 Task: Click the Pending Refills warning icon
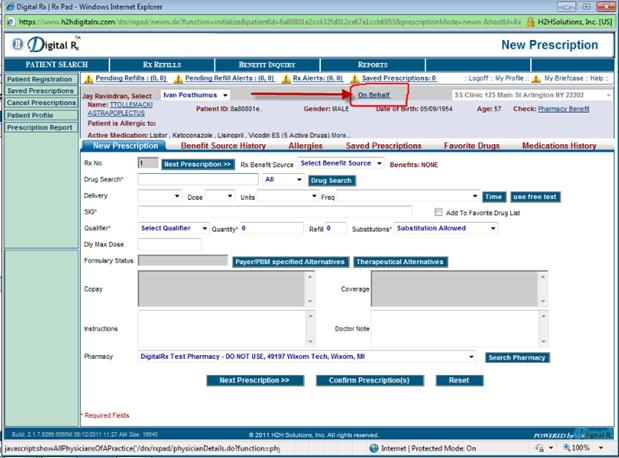point(88,78)
